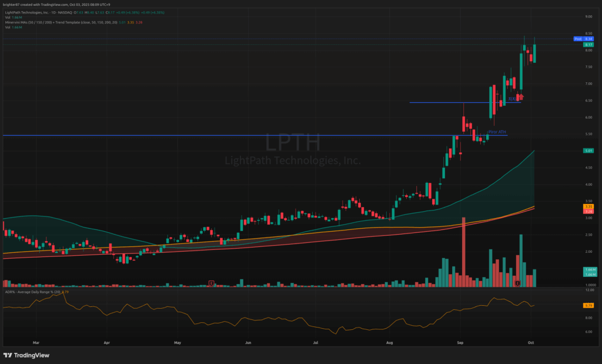Click the Jun label on time axis

tap(248, 342)
